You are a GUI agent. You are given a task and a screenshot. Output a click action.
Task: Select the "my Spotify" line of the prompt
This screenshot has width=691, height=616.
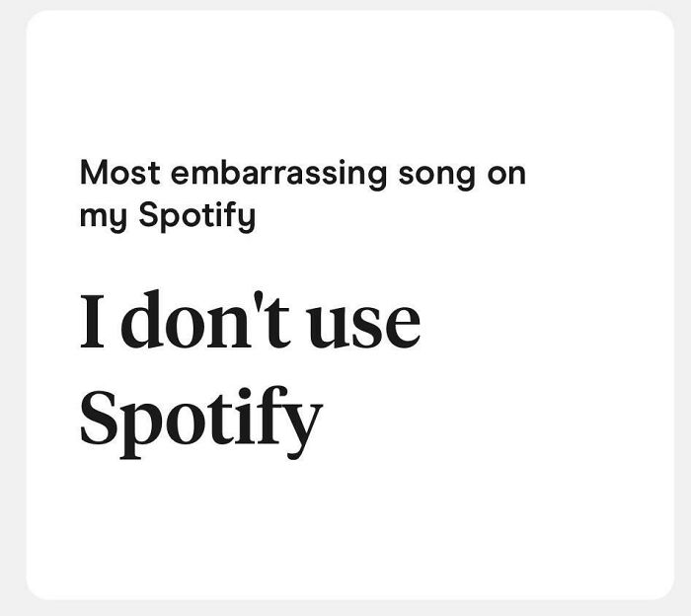[x=167, y=215]
